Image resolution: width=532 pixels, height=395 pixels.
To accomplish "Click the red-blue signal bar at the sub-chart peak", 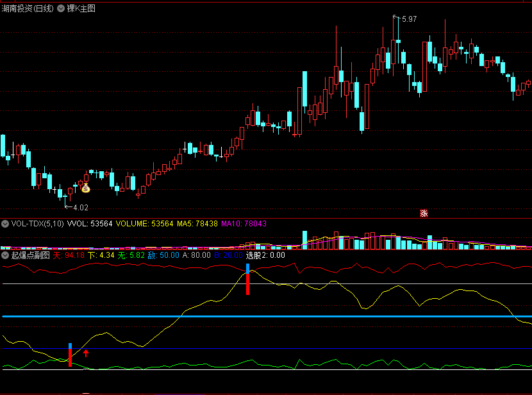I will [x=247, y=280].
